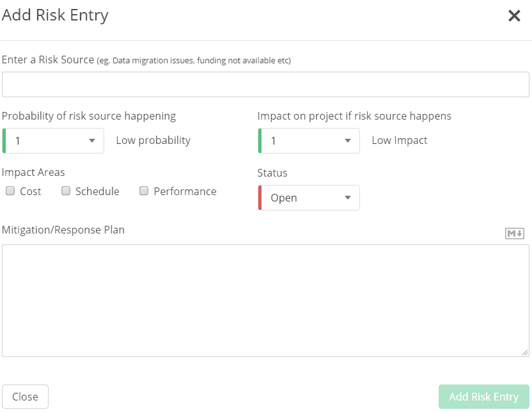Viewport: 532px width, 412px height.
Task: Click inside the Mitigation/Response Plan textarea
Action: tap(265, 301)
